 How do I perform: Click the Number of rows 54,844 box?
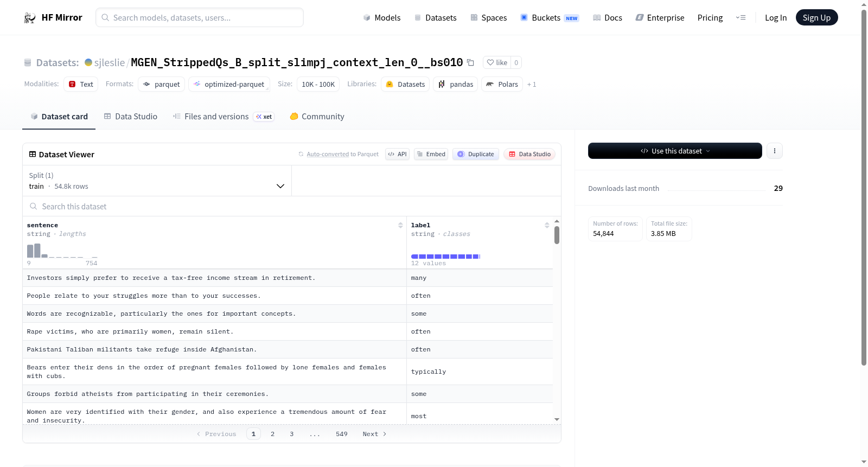click(615, 229)
